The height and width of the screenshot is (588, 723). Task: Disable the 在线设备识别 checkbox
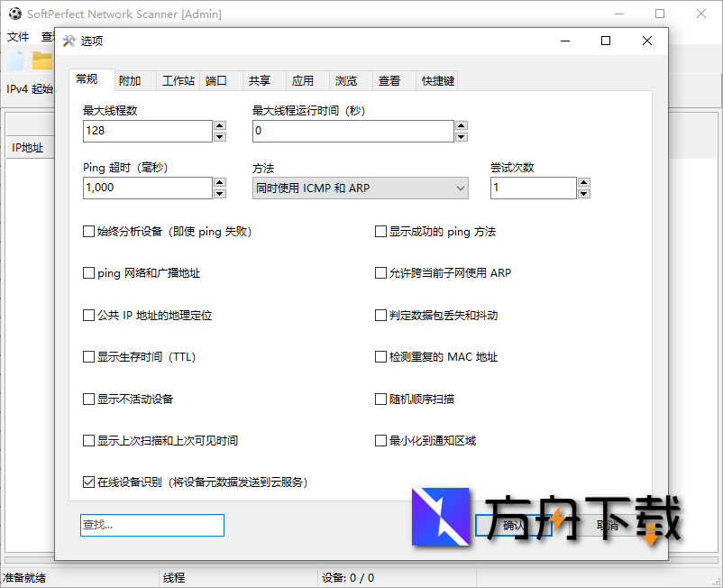87,482
